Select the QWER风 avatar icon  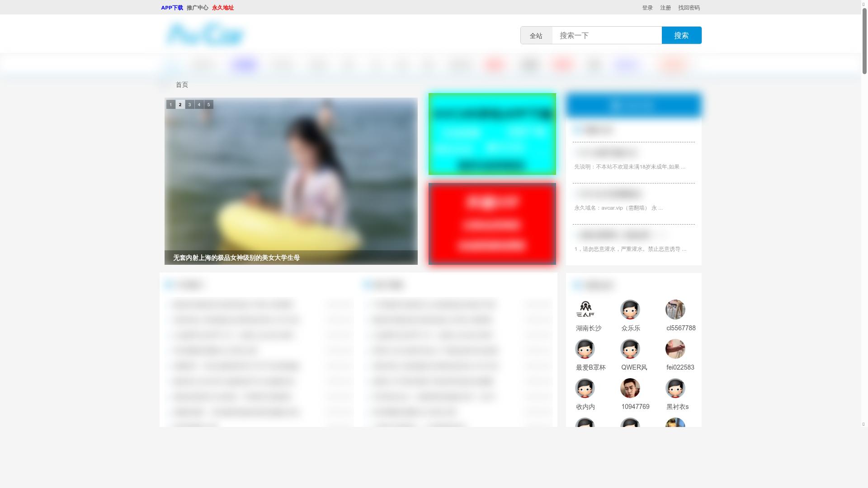630,349
